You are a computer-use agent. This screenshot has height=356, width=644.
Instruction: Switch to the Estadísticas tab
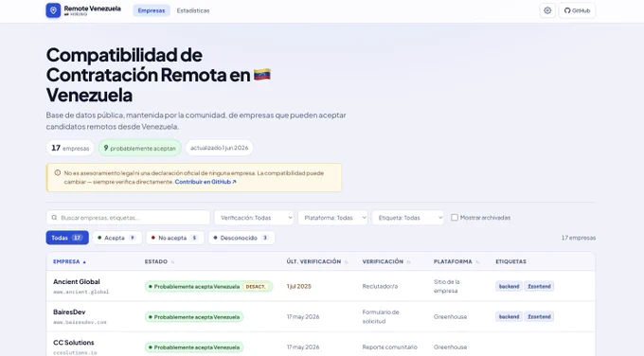(x=193, y=10)
